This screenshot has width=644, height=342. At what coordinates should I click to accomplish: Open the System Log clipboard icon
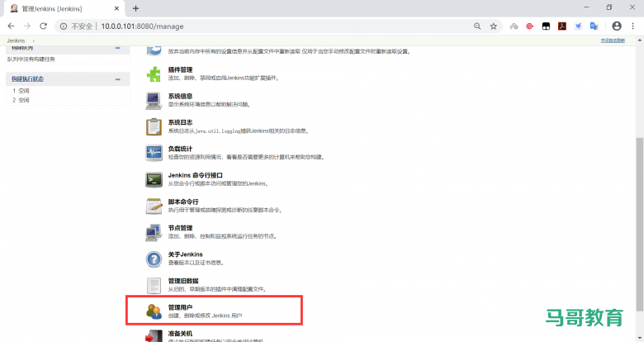point(154,126)
